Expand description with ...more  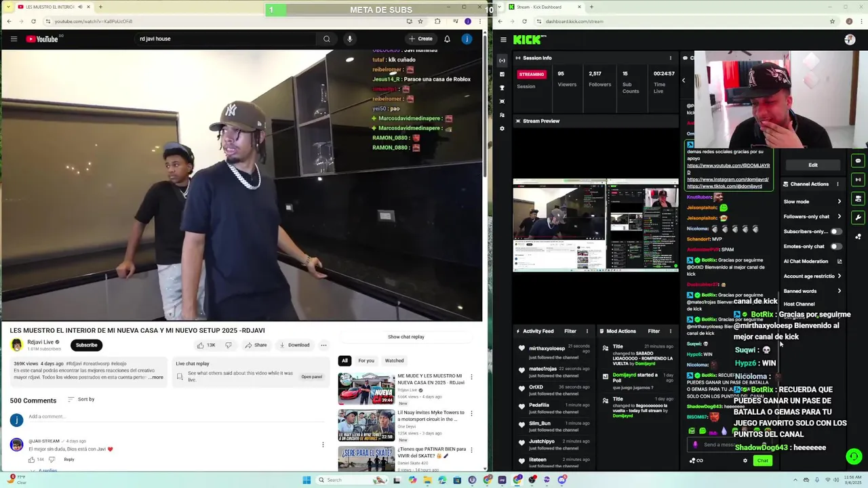tap(155, 377)
